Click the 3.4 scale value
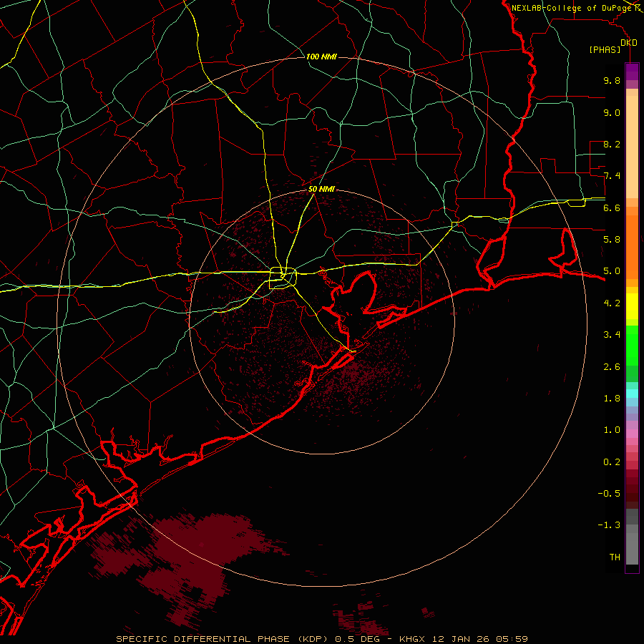This screenshot has height=644, width=644. [612, 335]
